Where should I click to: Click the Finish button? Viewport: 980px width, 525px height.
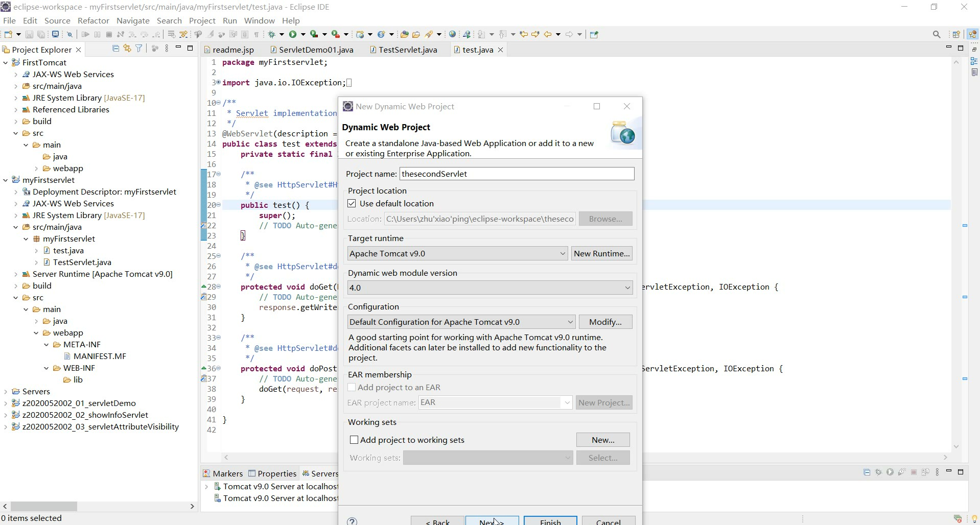pos(550,521)
